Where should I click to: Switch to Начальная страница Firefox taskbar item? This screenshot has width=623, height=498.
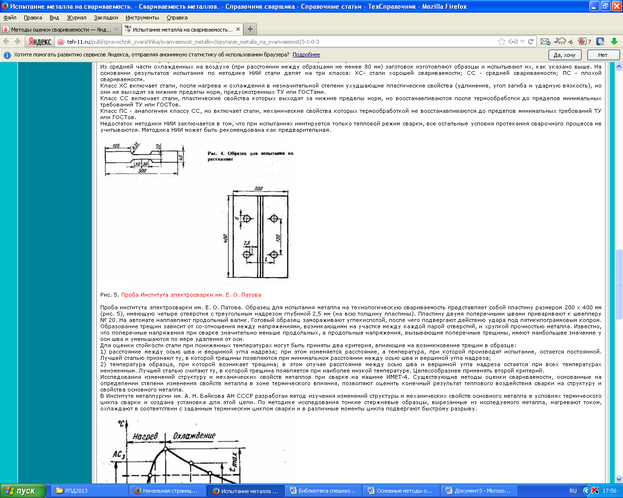[x=169, y=491]
